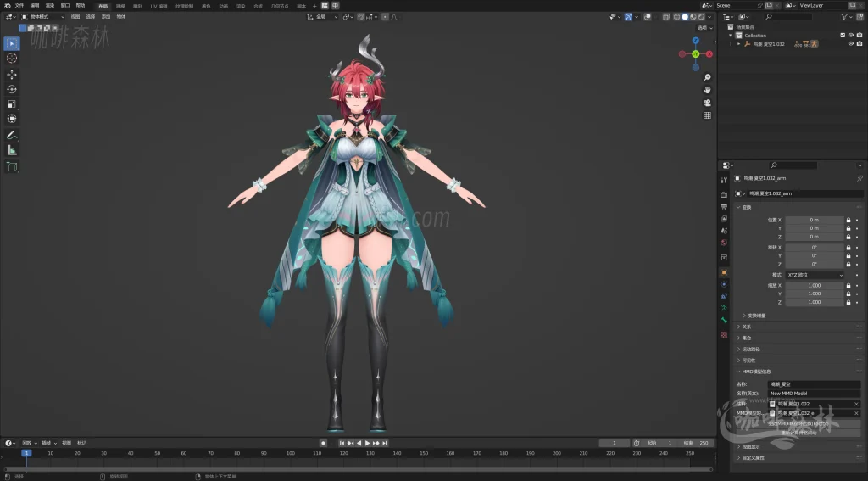The height and width of the screenshot is (481, 868).
Task: Open transform orientation 全局 dropdown
Action: pyautogui.click(x=322, y=17)
